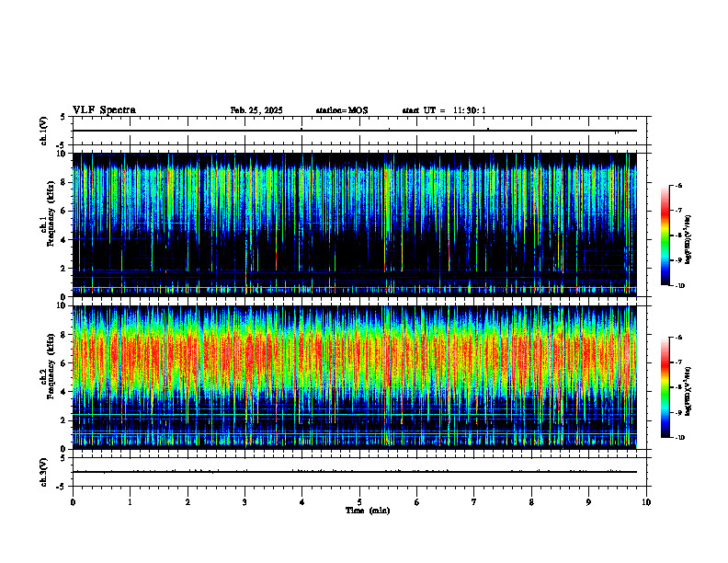Click inside the ch.2 spectrogram panel
The width and height of the screenshot is (728, 563).
[x=355, y=377]
